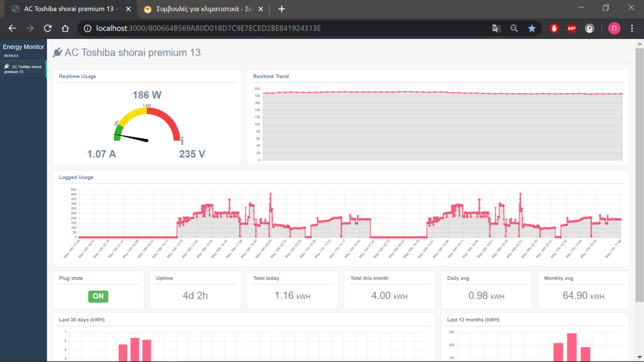
Task: Click the browser back arrow
Action: pos(12,29)
